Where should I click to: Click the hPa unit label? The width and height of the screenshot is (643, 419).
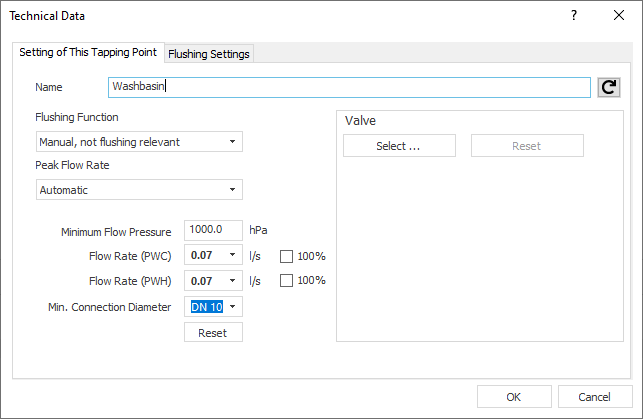coord(258,230)
